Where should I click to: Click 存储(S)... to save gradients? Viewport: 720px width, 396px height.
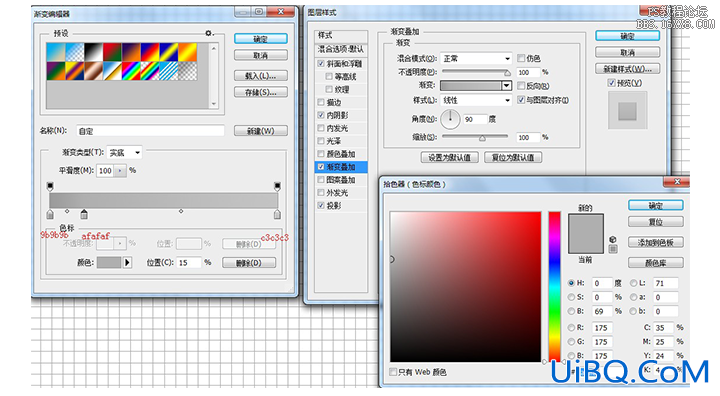[x=261, y=92]
